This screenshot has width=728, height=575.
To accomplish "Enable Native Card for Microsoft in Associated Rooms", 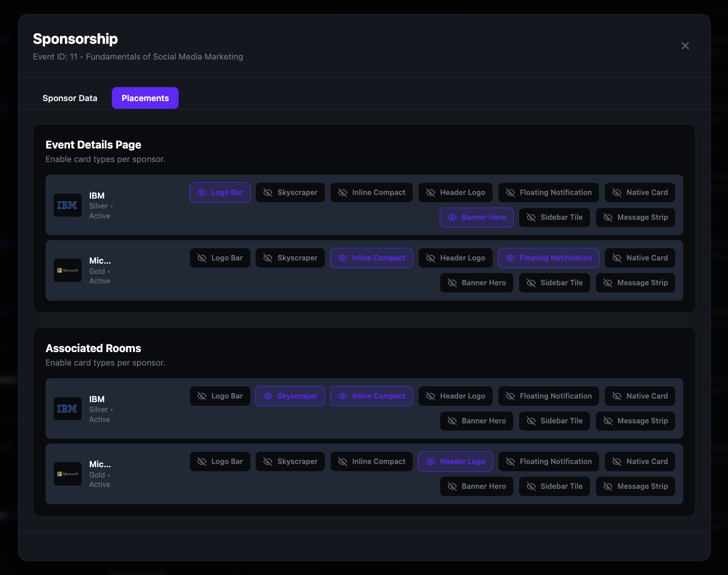I will pos(640,462).
